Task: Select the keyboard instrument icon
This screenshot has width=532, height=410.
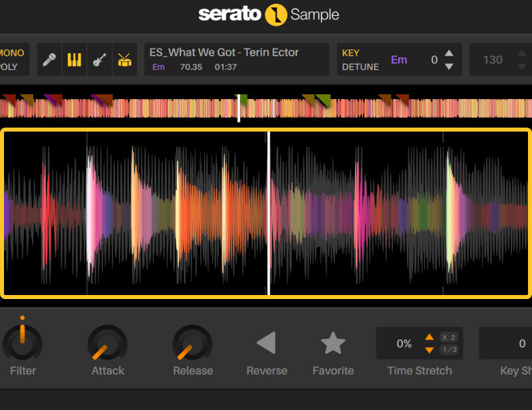Action: coord(74,59)
